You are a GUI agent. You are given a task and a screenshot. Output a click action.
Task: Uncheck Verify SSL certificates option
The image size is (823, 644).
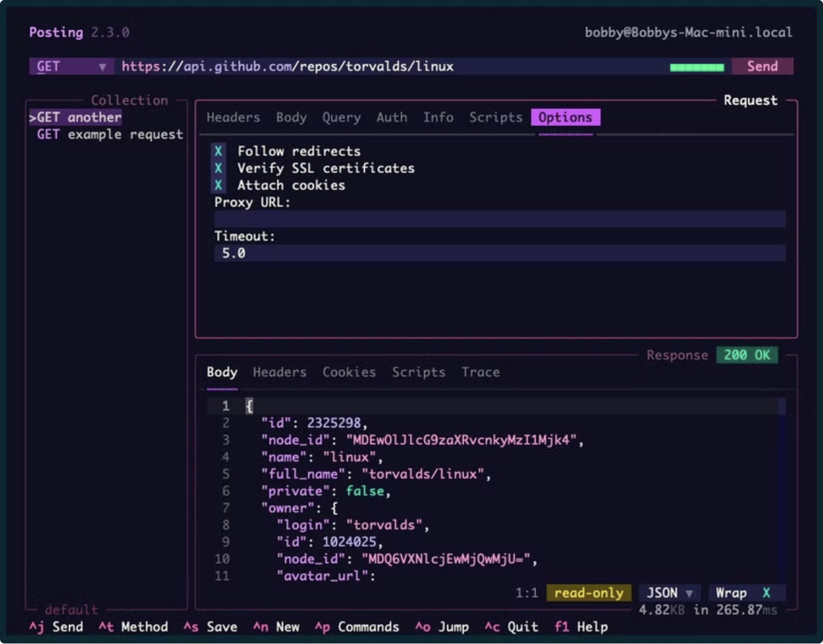[x=218, y=168]
